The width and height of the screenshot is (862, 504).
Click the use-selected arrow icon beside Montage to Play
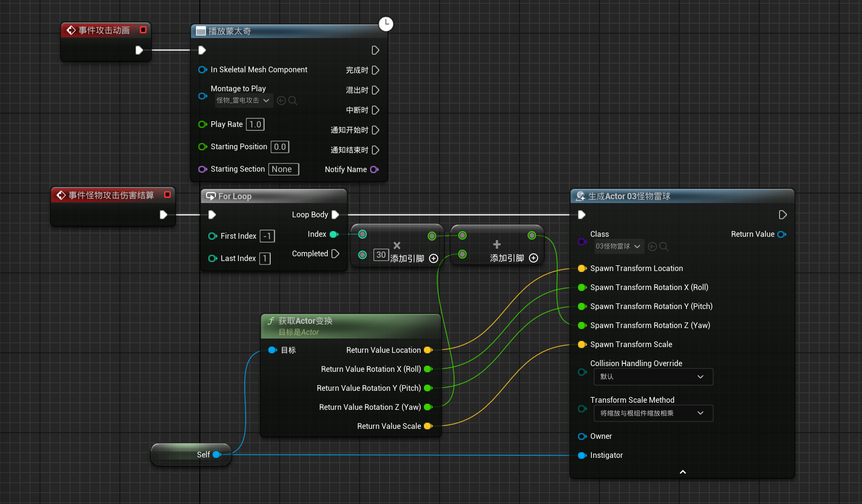point(281,100)
